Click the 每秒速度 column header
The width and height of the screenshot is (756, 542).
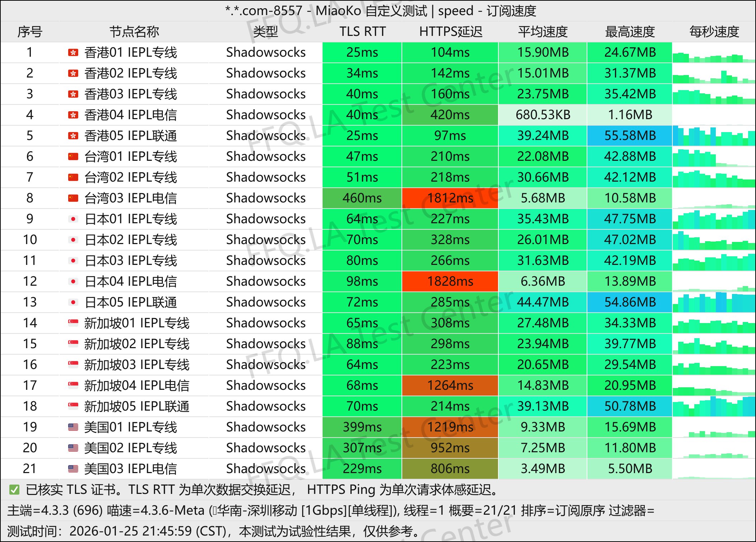[714, 32]
